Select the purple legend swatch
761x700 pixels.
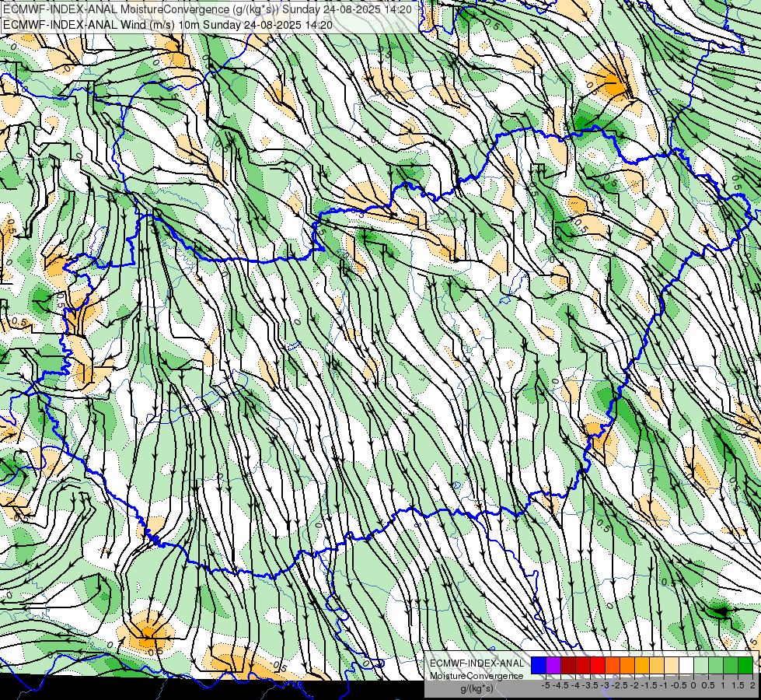click(553, 665)
